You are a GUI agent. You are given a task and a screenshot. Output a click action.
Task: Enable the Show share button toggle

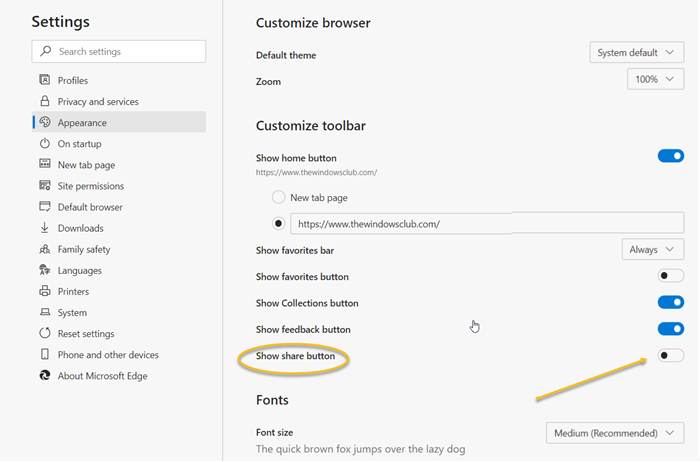[670, 355]
